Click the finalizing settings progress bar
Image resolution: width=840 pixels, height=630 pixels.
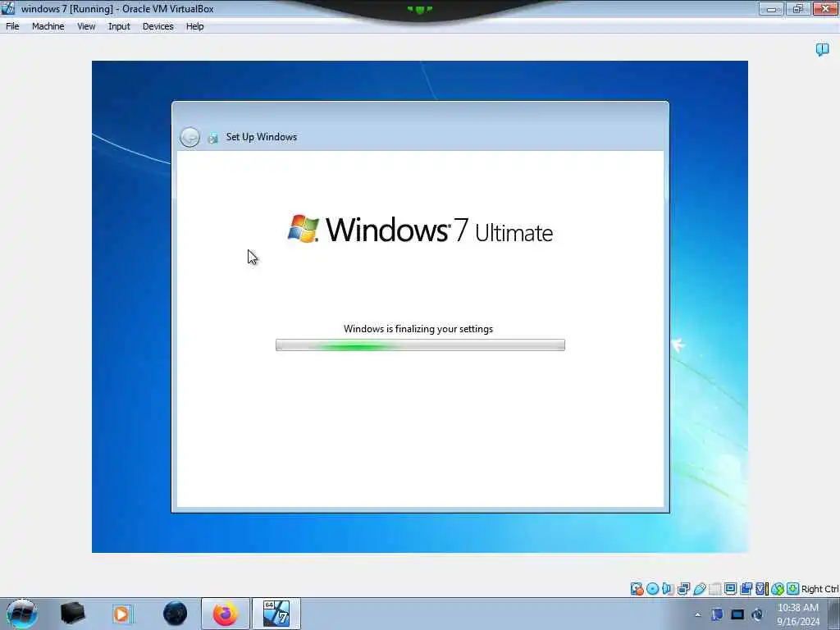point(420,345)
